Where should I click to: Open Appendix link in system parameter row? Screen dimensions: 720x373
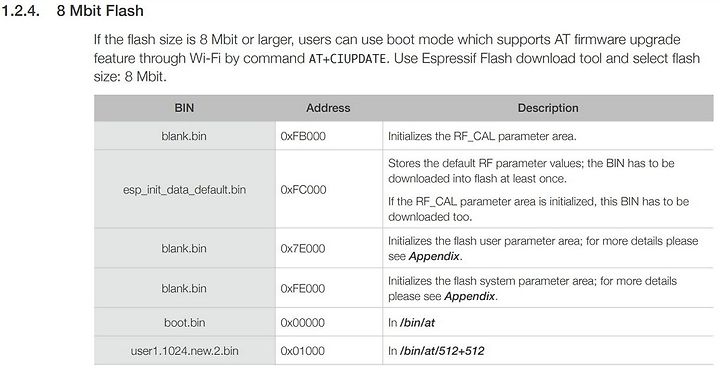point(470,296)
